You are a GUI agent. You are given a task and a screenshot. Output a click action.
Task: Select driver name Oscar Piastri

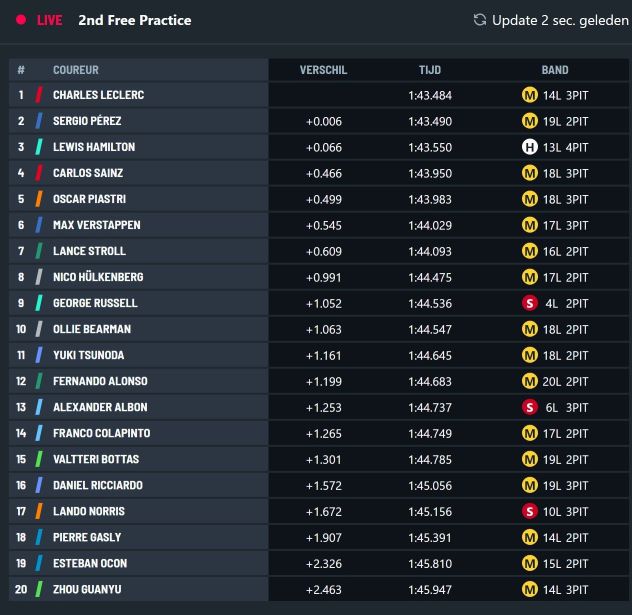coord(89,199)
